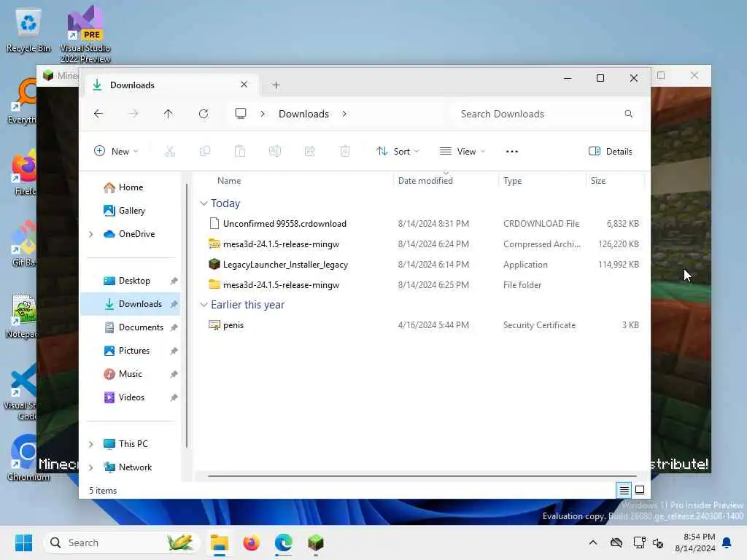Switch to Minecraft launcher on taskbar
The width and height of the screenshot is (747, 560).
pos(315,542)
